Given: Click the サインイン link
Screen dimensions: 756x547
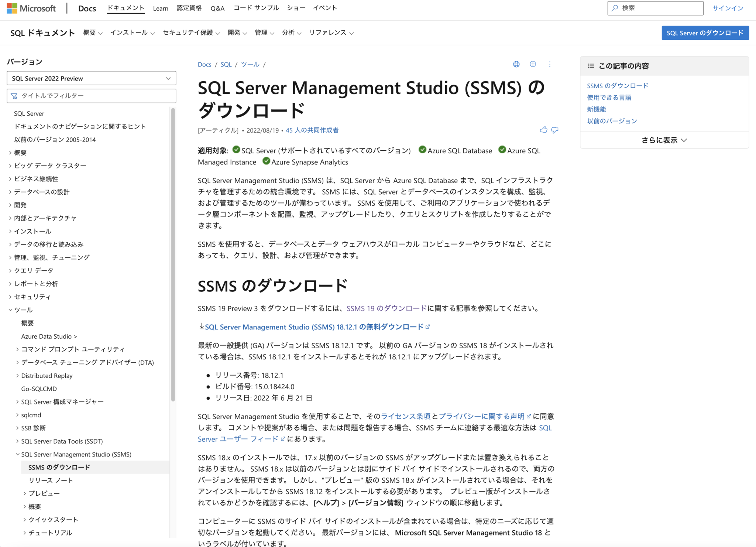Looking at the screenshot, I should 727,8.
